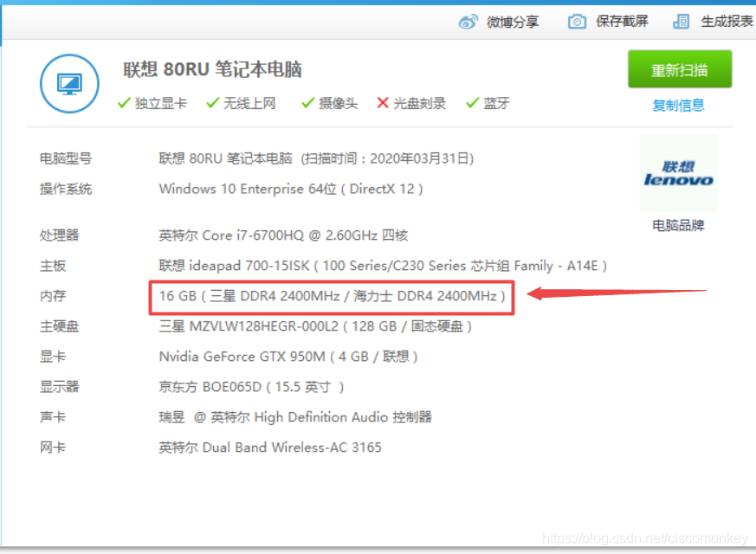Click the Lenovo brand logo thumbnail
756x554 pixels.
pos(678,173)
